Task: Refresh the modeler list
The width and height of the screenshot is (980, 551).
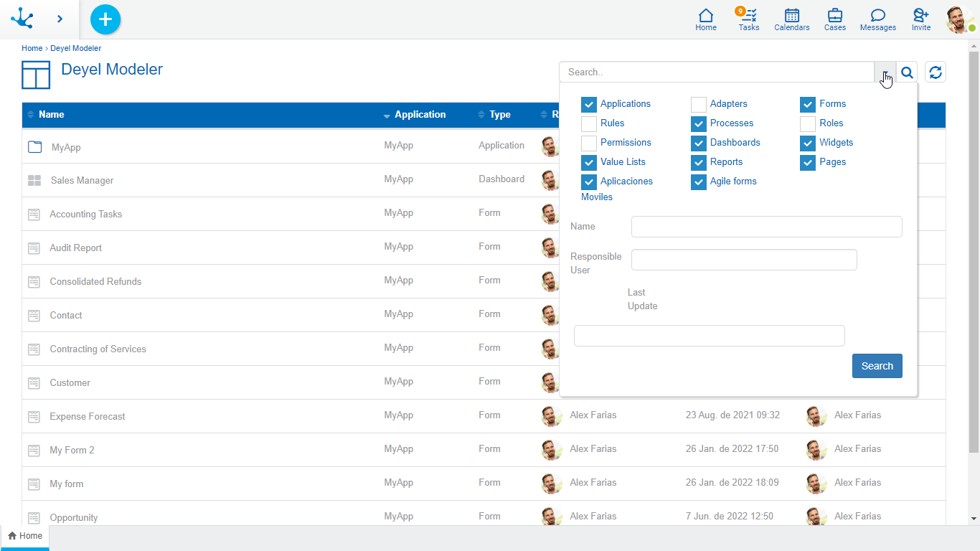Action: 936,72
